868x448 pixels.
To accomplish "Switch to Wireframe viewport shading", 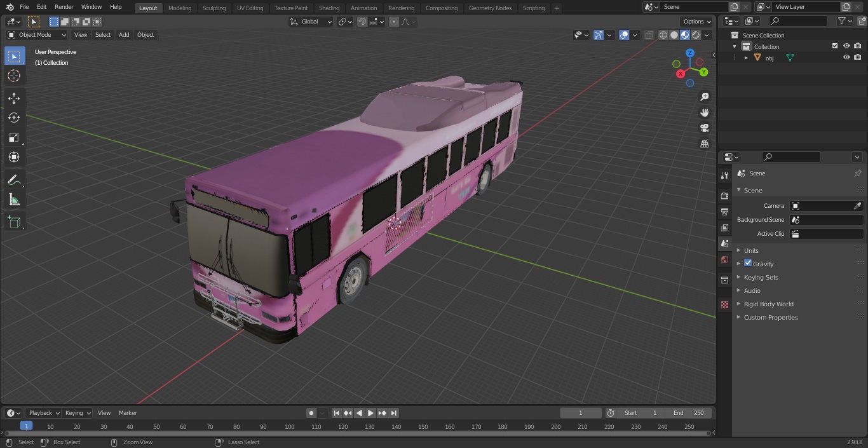I will tap(663, 35).
